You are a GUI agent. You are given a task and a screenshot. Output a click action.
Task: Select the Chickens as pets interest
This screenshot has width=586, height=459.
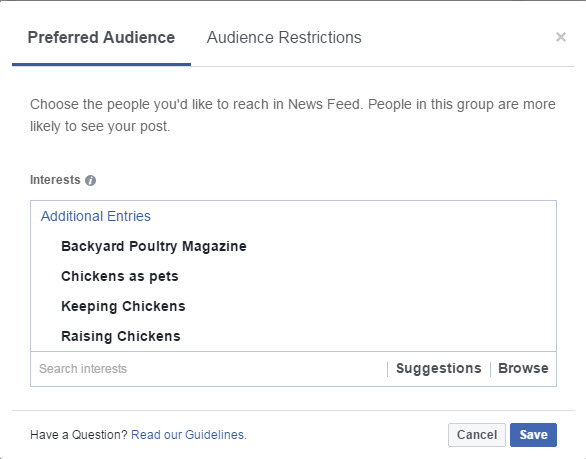(x=120, y=276)
